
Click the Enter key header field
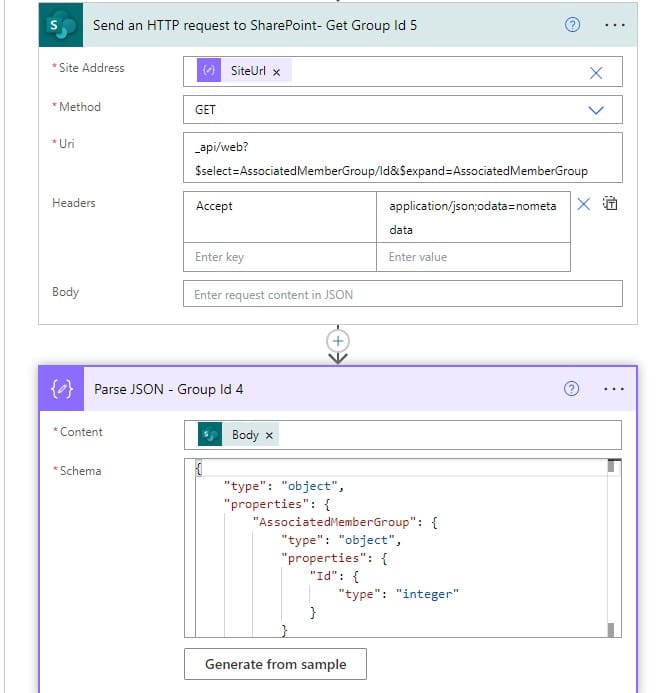[280, 257]
